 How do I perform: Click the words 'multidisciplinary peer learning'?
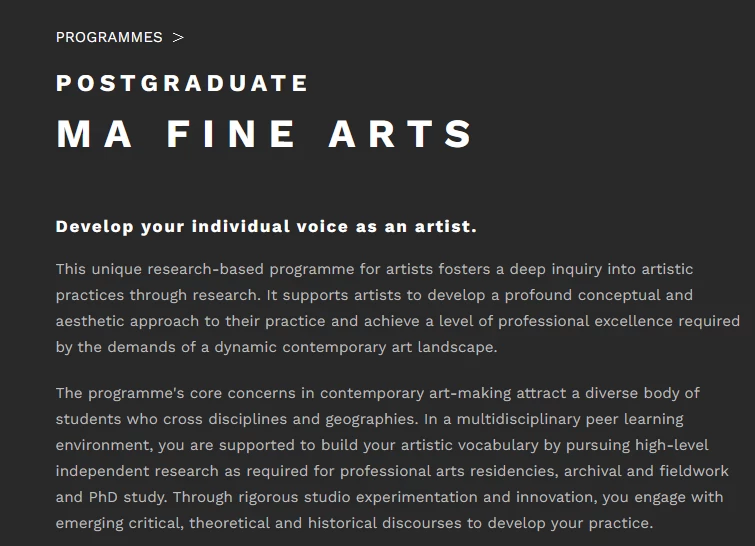click(570, 419)
